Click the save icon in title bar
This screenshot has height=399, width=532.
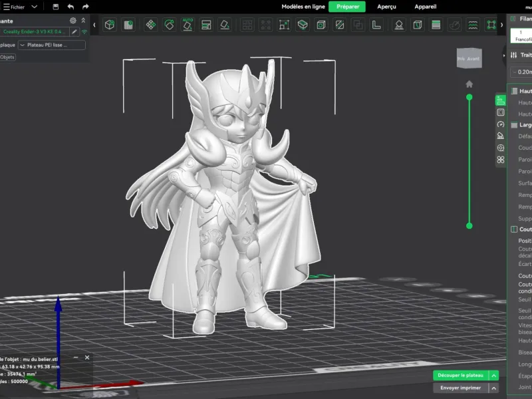pyautogui.click(x=56, y=7)
